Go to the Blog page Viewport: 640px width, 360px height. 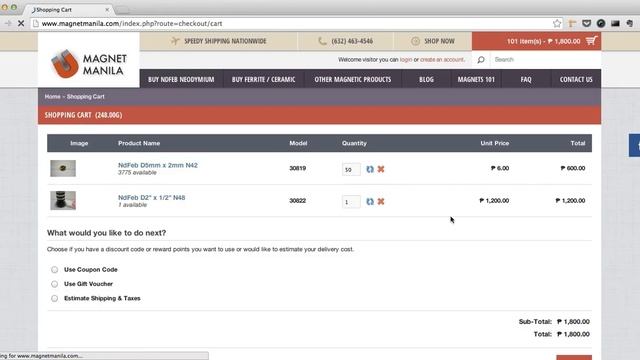pos(426,79)
